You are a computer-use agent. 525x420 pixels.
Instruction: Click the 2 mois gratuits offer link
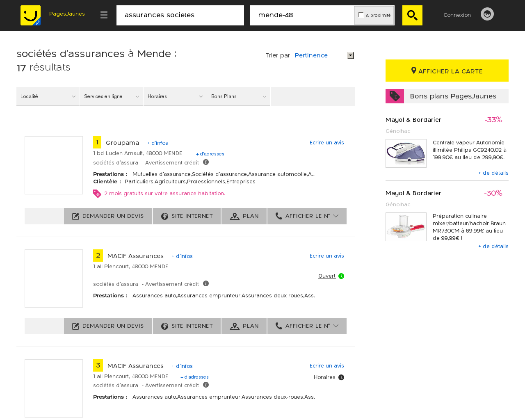pyautogui.click(x=164, y=194)
